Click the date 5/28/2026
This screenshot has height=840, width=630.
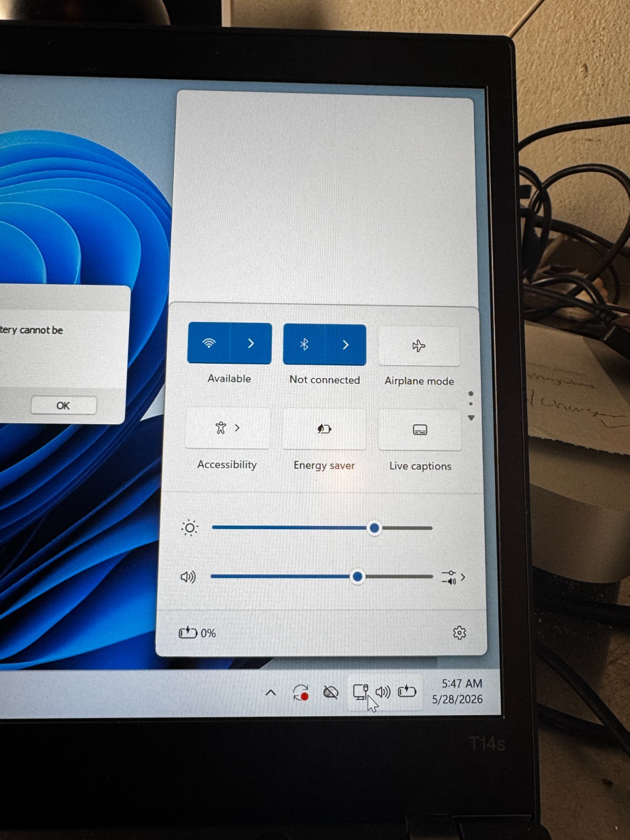457,699
